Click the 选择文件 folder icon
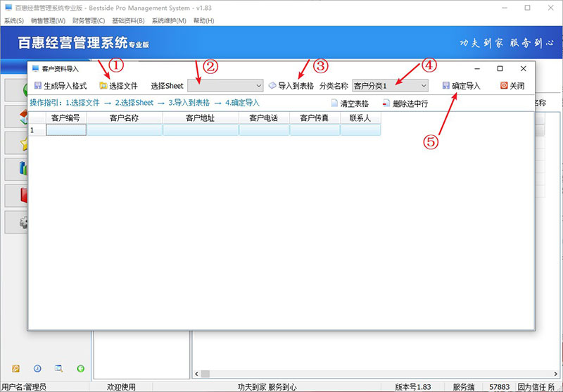This screenshot has height=392, width=563. [103, 86]
